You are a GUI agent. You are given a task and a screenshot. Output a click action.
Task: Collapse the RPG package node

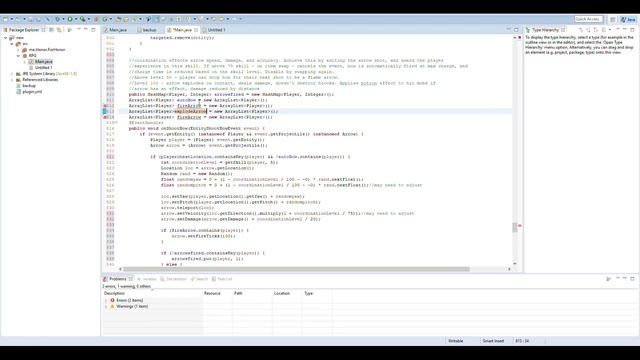[x=18, y=56]
